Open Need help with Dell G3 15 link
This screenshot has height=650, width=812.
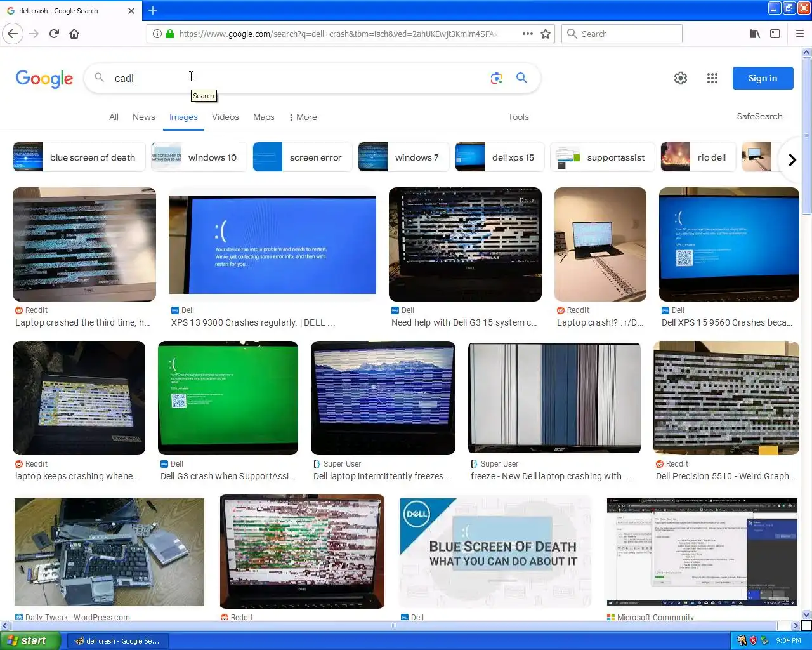point(464,322)
